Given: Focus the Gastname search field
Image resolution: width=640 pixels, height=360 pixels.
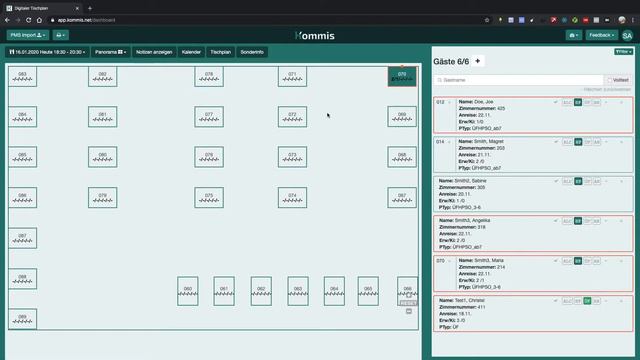Looking at the screenshot, I should (518, 80).
